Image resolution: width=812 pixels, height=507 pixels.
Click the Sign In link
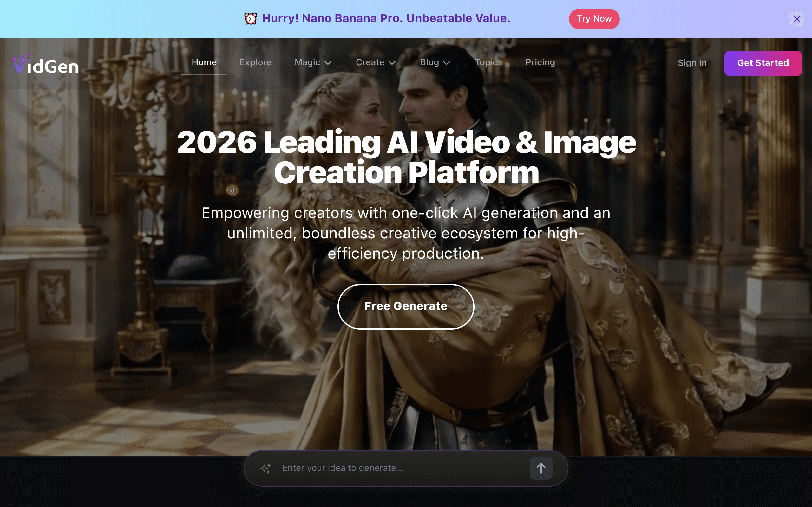(692, 63)
